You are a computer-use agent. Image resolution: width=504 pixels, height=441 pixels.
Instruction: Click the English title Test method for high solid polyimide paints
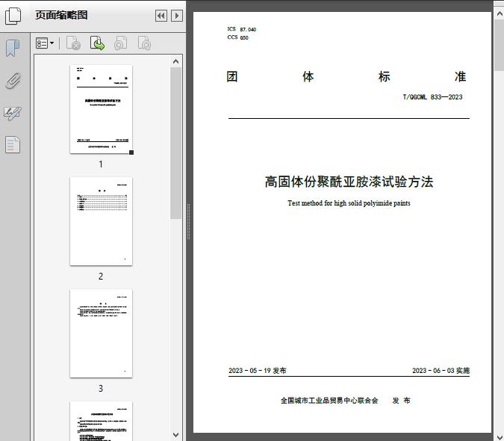[x=349, y=203]
